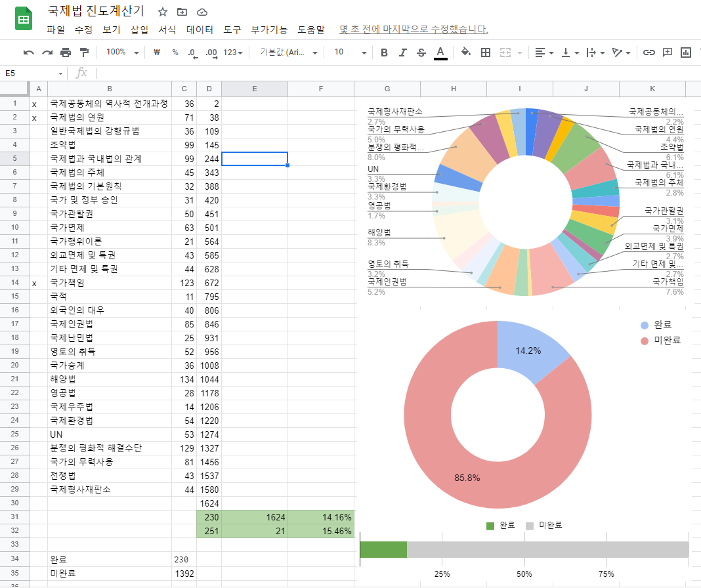Click the x mark in row 2
Viewport: 701px width, 588px height.
point(35,118)
